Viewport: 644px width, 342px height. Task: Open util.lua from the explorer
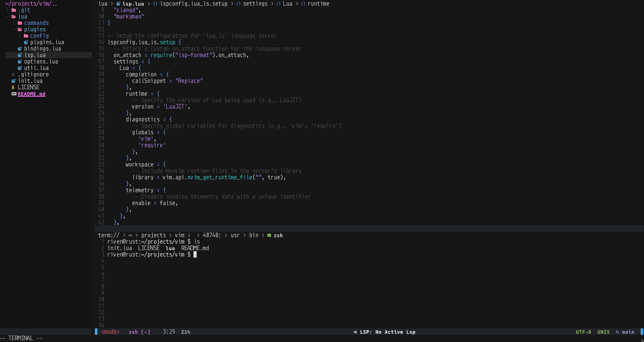[36, 68]
